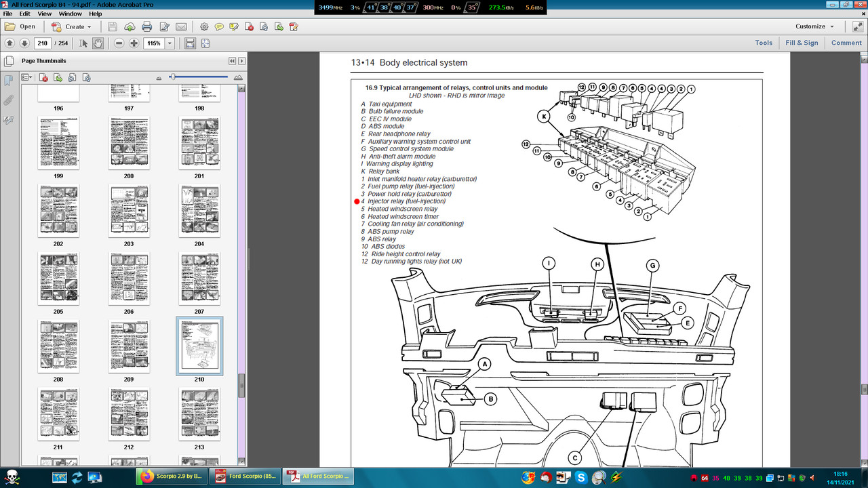The width and height of the screenshot is (868, 488).
Task: Click the Save floppy disk icon
Action: click(x=113, y=26)
